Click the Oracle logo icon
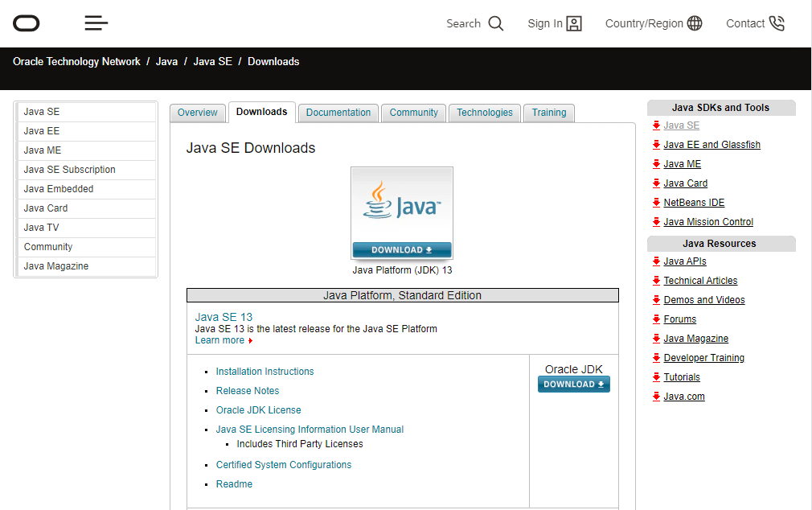This screenshot has width=812, height=510. click(26, 23)
